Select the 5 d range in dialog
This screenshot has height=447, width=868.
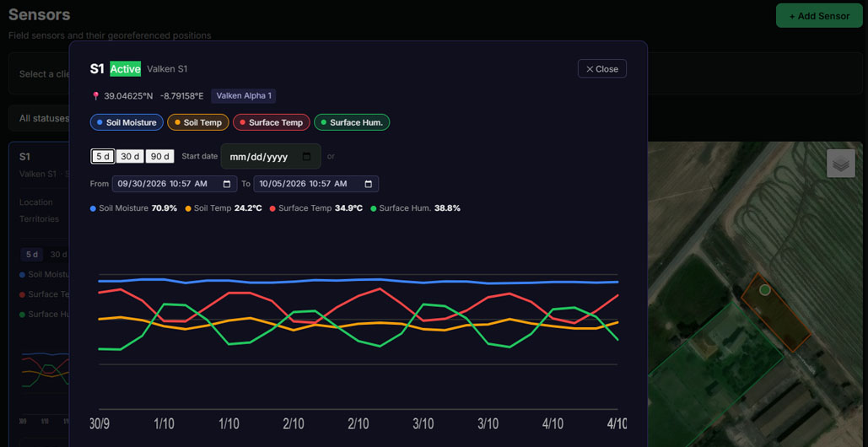pos(103,157)
